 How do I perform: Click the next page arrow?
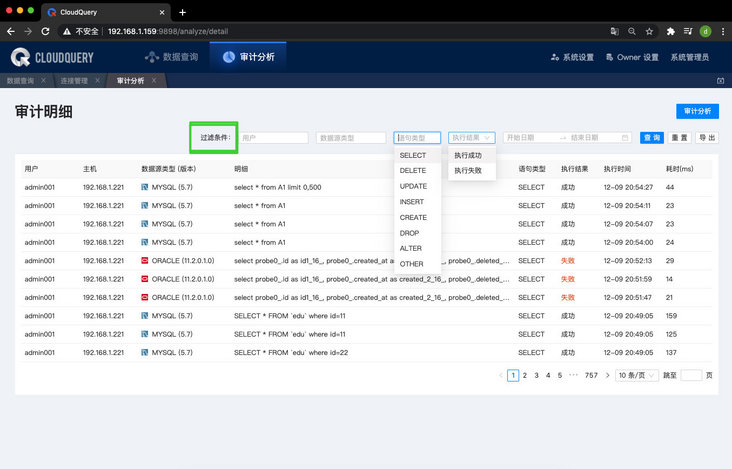[x=607, y=375]
